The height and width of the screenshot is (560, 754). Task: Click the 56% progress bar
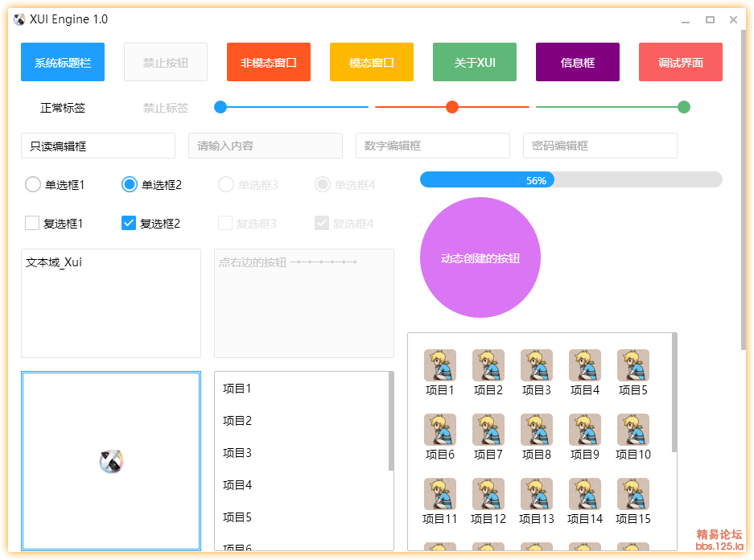coord(571,179)
